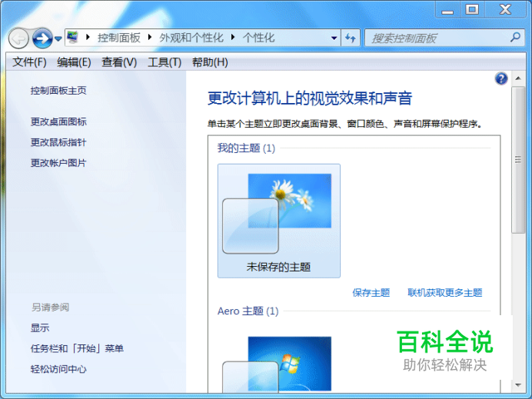Click the 个性化 breadcrumb
532x399 pixels.
(258, 38)
